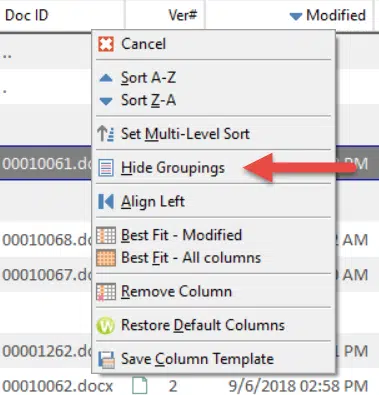This screenshot has height=395, width=379.
Task: Click the orange Best Fit All columns icon
Action: (106, 258)
